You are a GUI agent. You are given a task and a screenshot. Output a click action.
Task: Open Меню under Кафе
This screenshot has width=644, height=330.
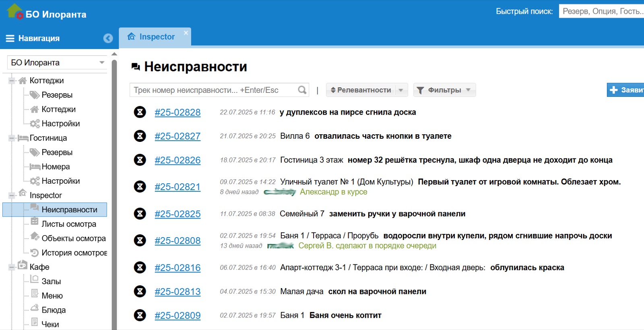(x=52, y=296)
